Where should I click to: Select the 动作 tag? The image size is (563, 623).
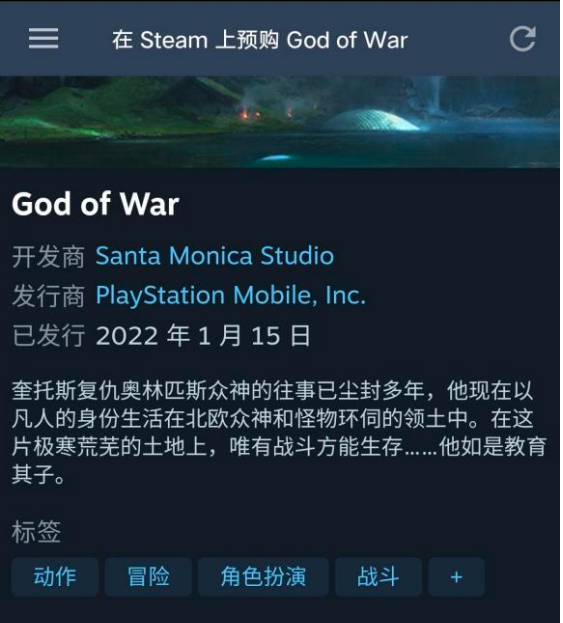pyautogui.click(x=55, y=577)
